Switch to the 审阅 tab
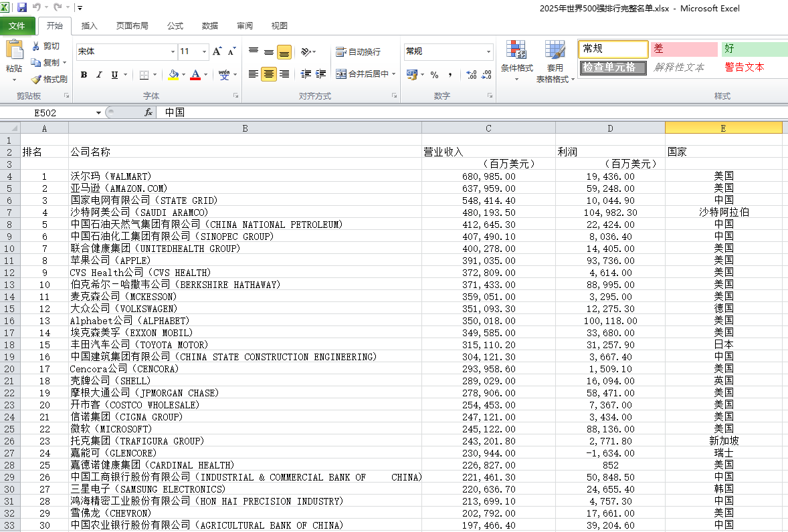Screen dimensions: 788x532 tap(245, 25)
